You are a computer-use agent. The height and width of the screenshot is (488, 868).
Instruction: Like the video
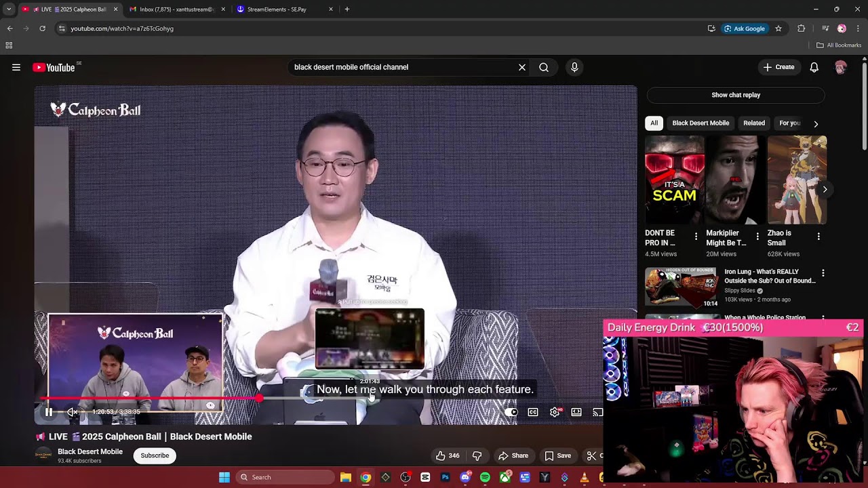pos(448,455)
